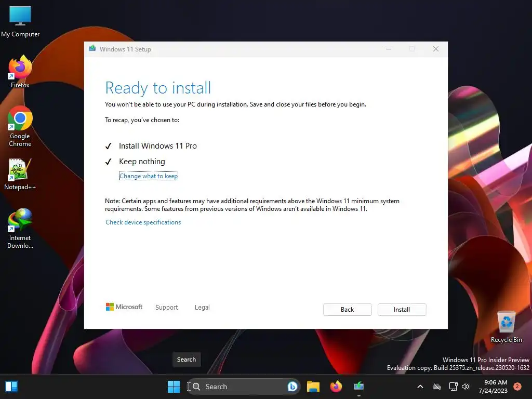532x399 pixels.
Task: Minimize the Windows 11 Setup window
Action: click(x=389, y=49)
